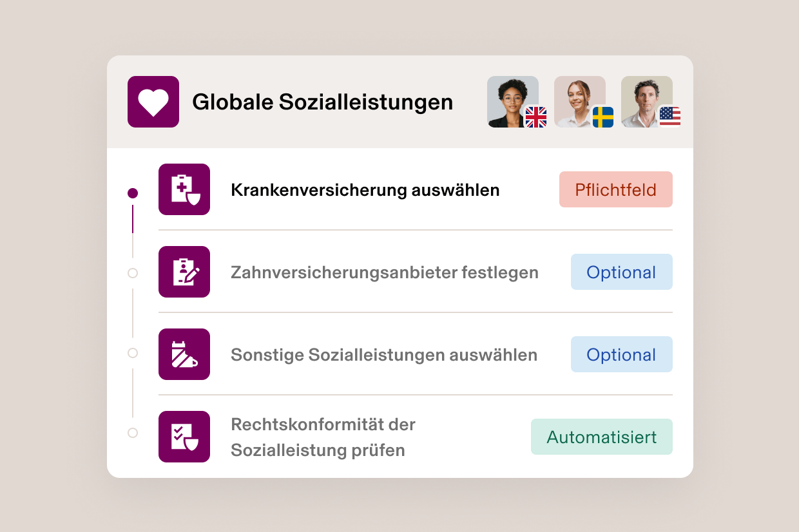Select the filled step dot for Krankenversicherung
799x532 pixels.
[133, 193]
